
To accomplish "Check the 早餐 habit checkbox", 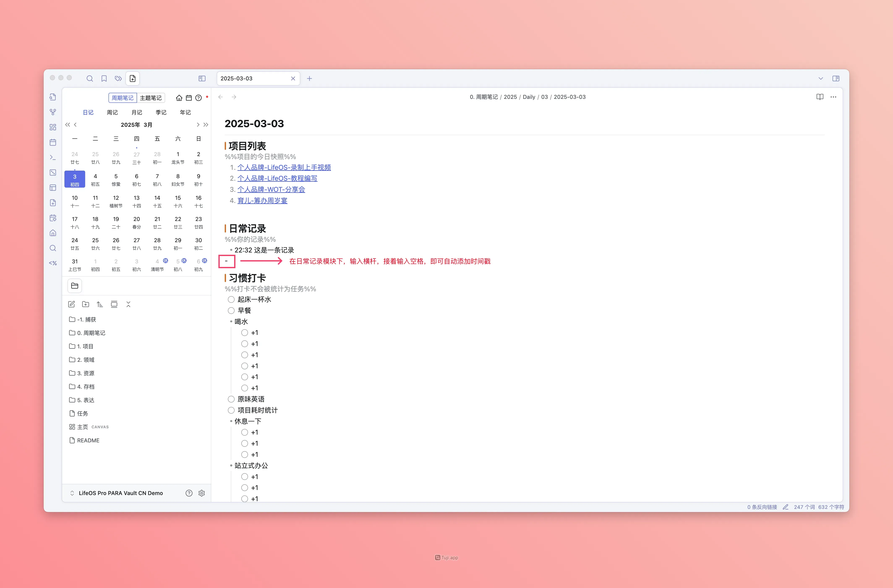I will click(231, 311).
